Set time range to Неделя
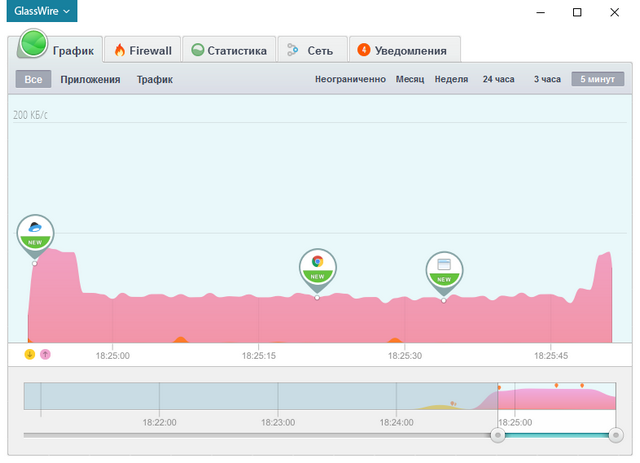Viewport: 640px width, 463px height. click(x=451, y=80)
